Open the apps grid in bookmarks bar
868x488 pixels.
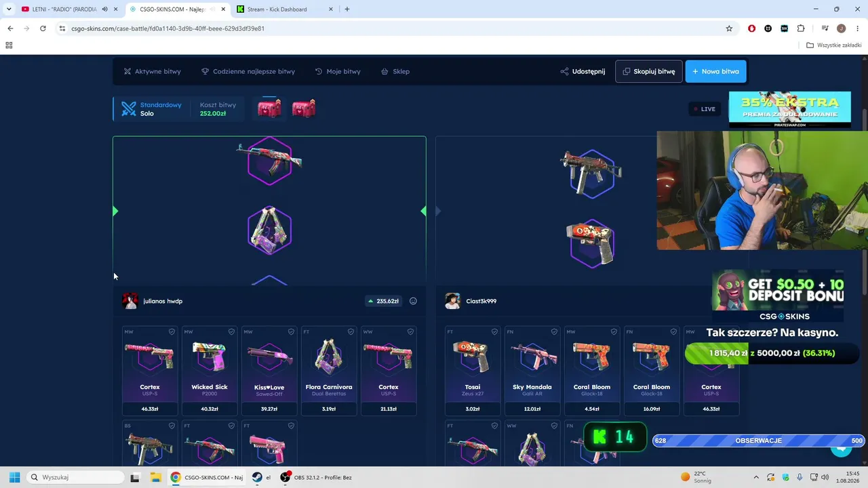tap(9, 45)
